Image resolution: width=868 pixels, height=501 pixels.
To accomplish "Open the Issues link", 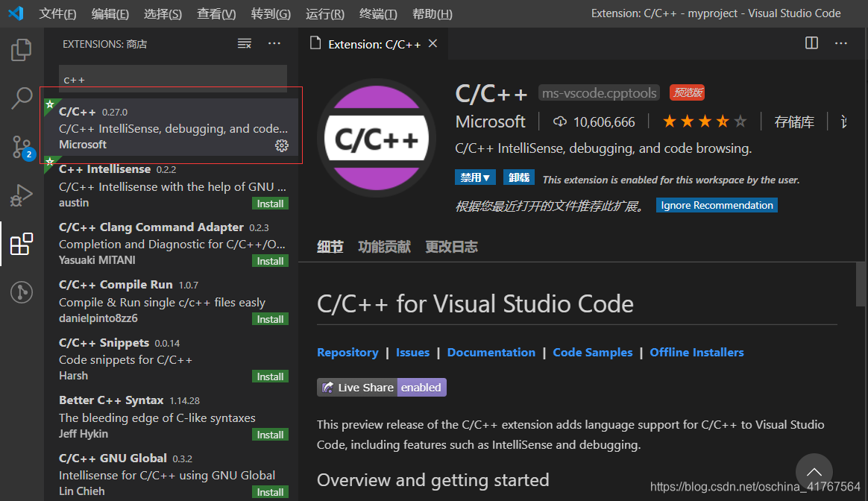I will tap(412, 353).
